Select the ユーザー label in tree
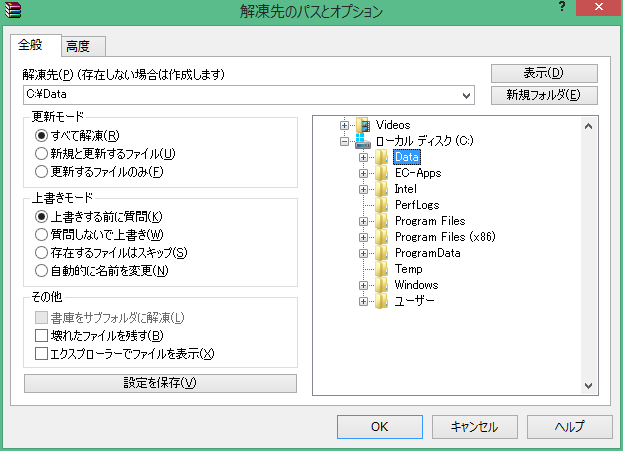The width and height of the screenshot is (623, 451). tap(414, 301)
